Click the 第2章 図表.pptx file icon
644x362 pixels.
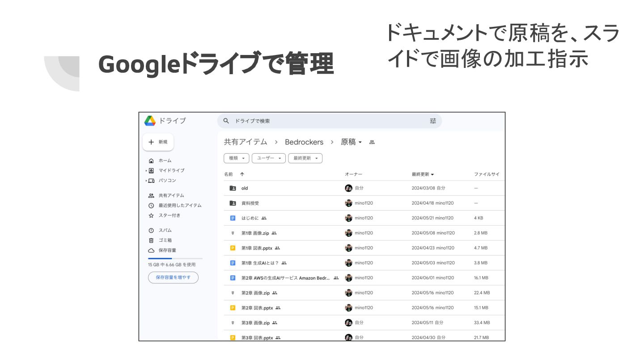(233, 308)
